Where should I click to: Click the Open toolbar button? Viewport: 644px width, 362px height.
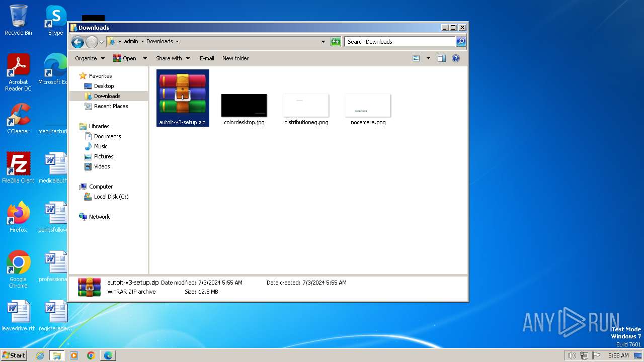[125, 58]
